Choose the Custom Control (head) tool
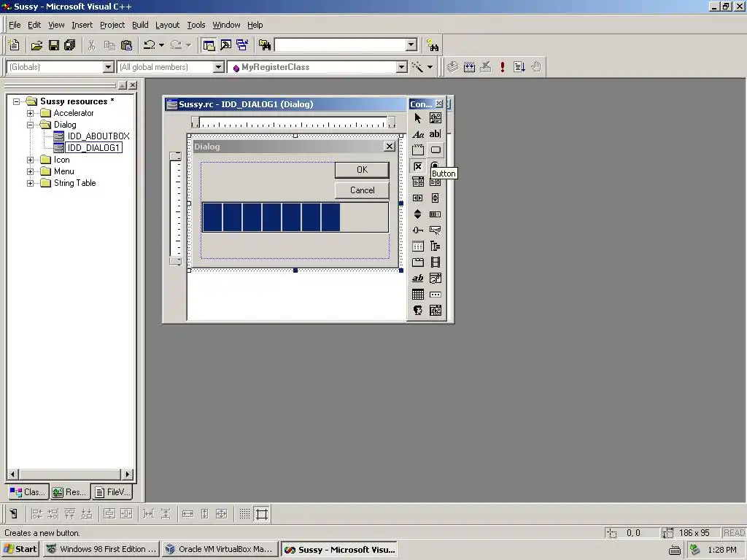Image resolution: width=747 pixels, height=560 pixels. coord(418,311)
